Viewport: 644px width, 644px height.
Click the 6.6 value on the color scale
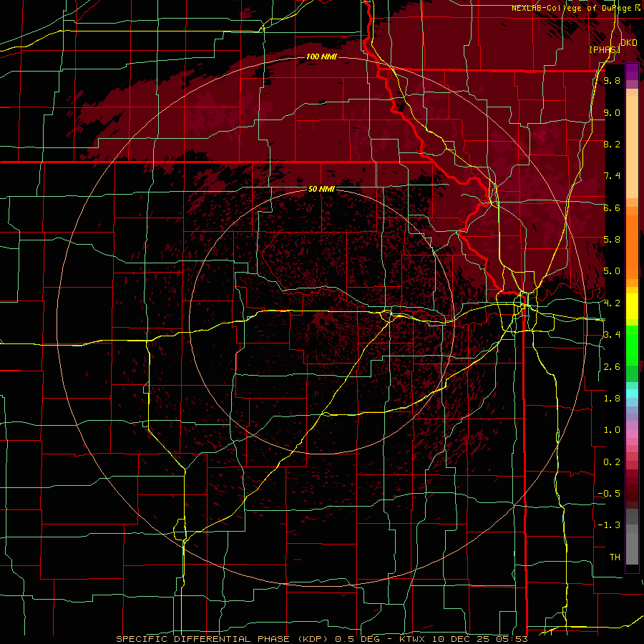[612, 208]
